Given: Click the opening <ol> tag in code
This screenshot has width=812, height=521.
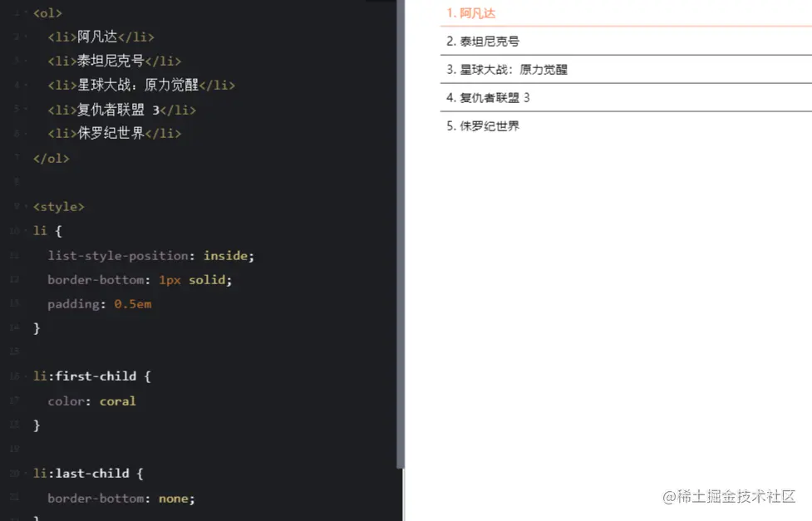Looking at the screenshot, I should (x=47, y=13).
